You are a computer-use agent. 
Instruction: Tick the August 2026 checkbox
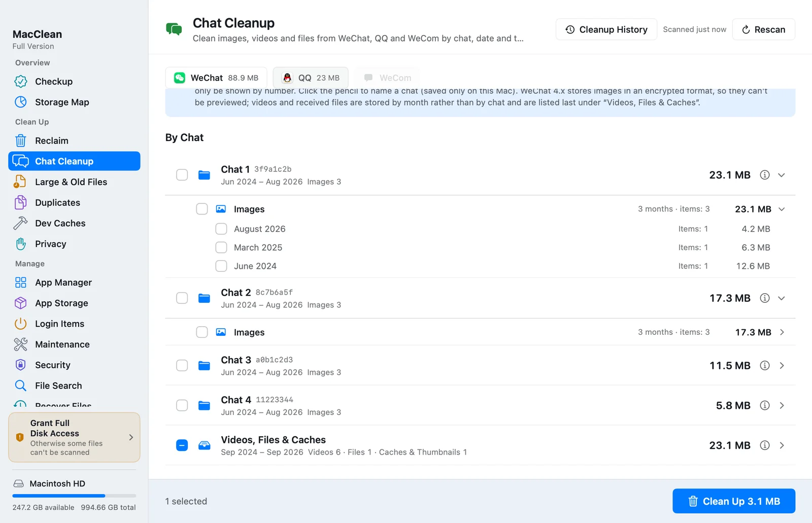(221, 229)
